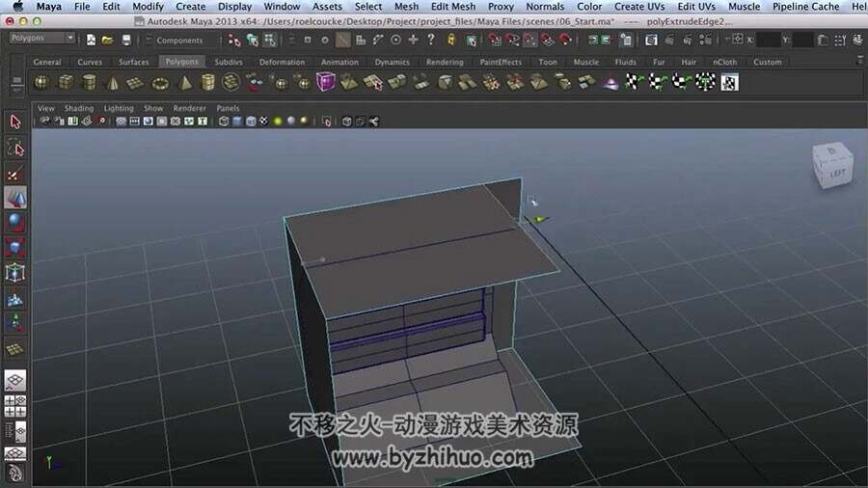Viewport: 868px width, 488px height.
Task: Click the new scene icon
Action: pyautogui.click(x=91, y=41)
